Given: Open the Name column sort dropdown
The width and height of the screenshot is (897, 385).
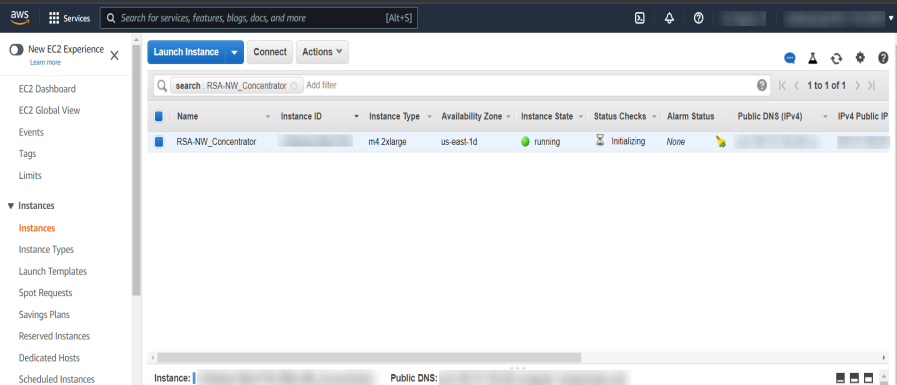Looking at the screenshot, I should (268, 117).
